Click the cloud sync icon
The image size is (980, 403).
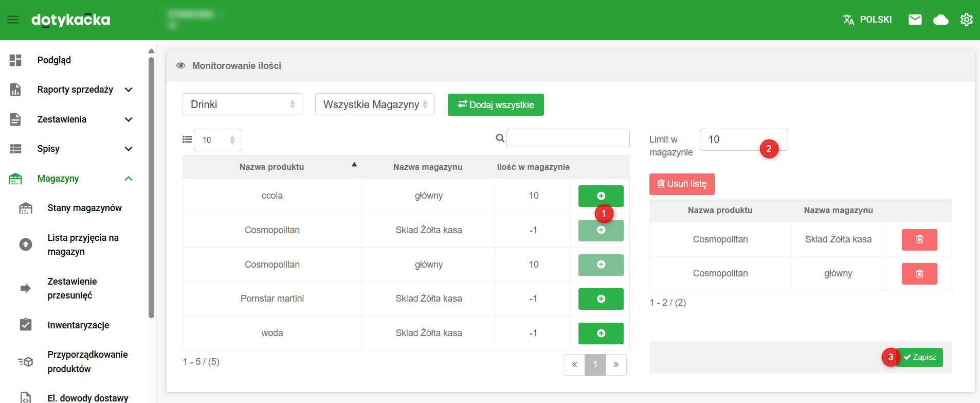[940, 20]
